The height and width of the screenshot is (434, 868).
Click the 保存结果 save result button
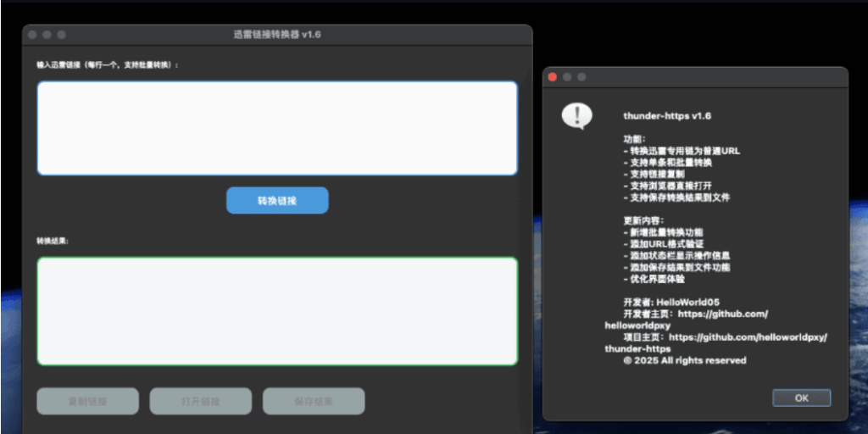coord(314,401)
